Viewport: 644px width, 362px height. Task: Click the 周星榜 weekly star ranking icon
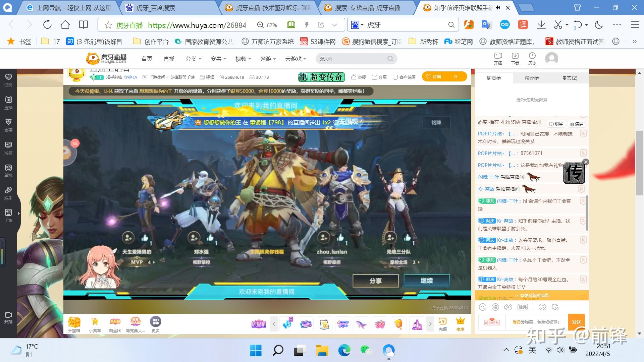[x=258, y=324]
